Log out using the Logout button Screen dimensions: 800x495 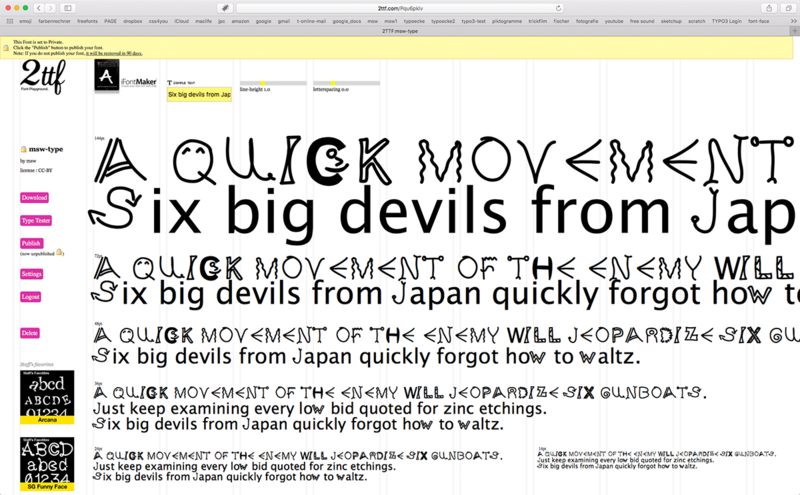31,297
